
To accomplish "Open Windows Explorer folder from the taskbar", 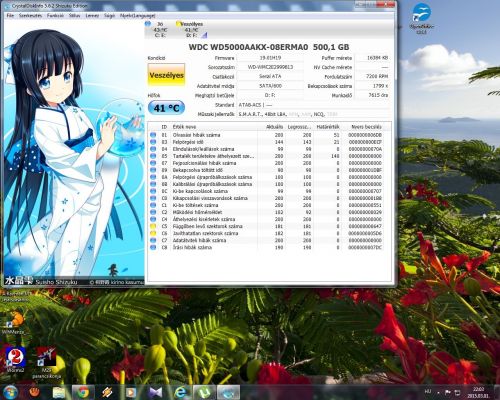I will coord(59,392).
